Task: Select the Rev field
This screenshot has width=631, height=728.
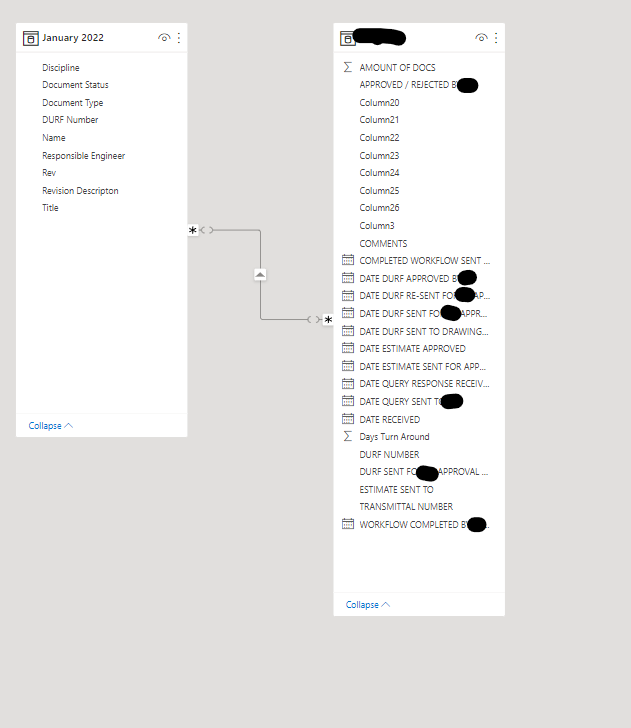Action: tap(49, 173)
